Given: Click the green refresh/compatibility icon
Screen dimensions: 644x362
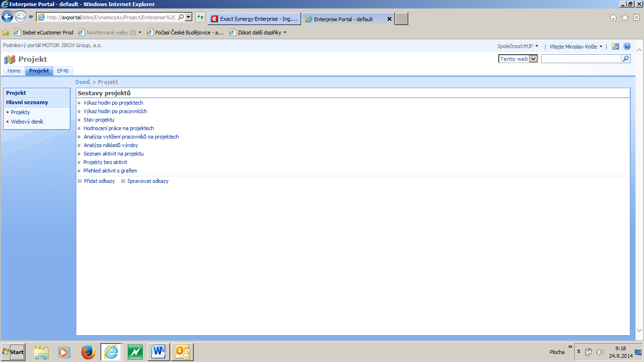Looking at the screenshot, I should point(200,17).
